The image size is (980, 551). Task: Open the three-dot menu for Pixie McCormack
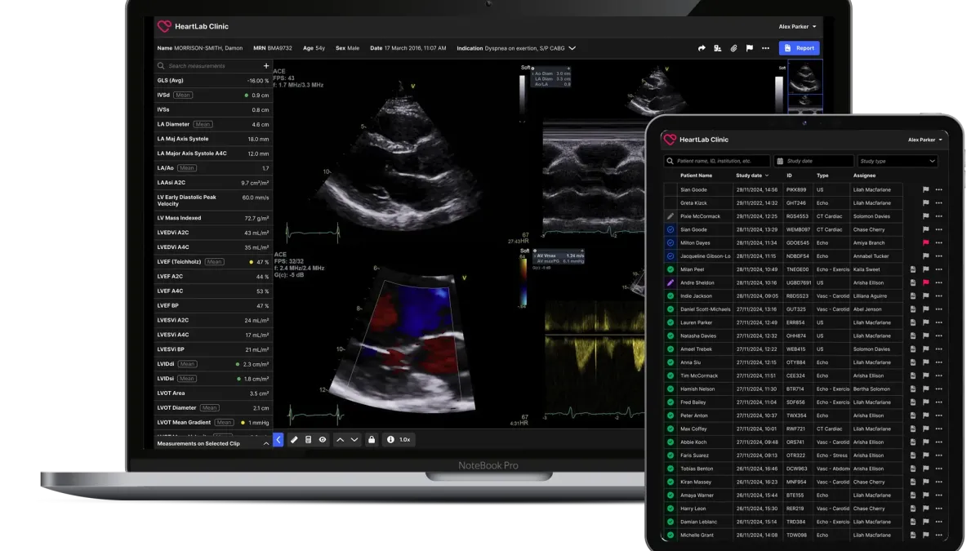click(939, 216)
